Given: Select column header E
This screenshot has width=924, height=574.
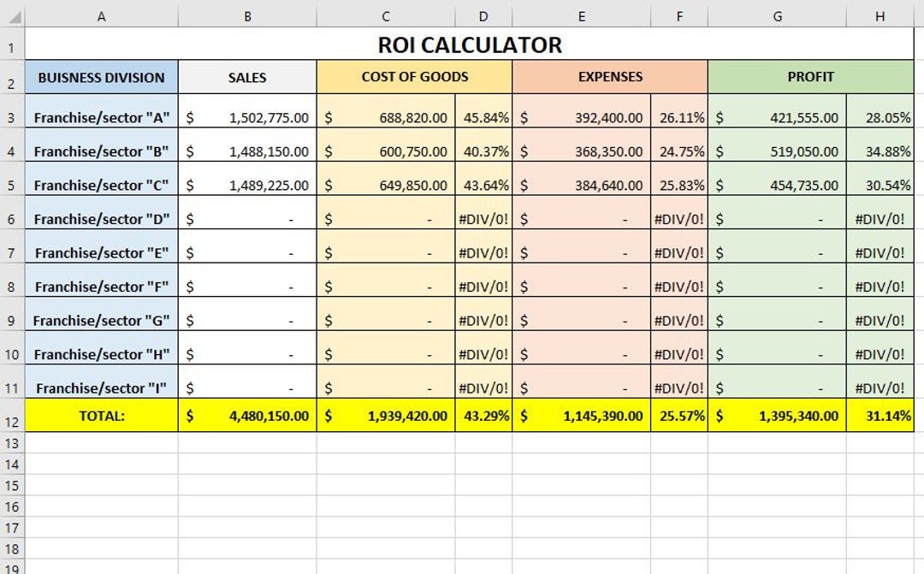Looking at the screenshot, I should 581,15.
